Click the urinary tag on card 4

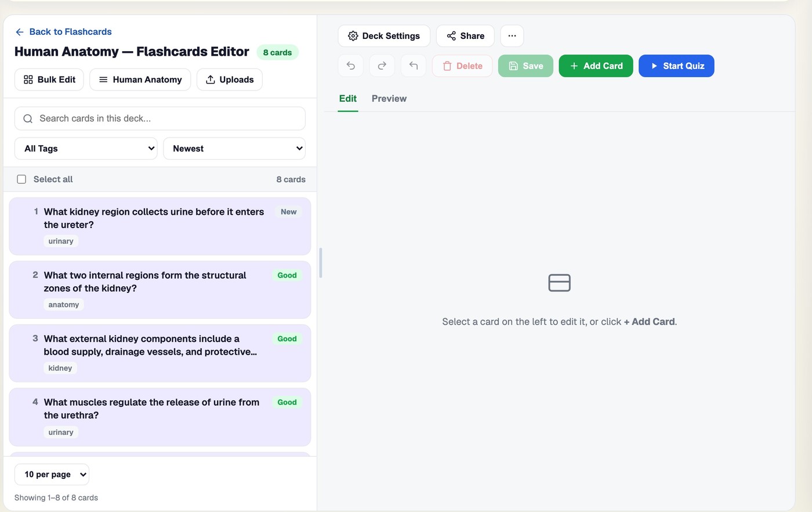[x=61, y=432]
